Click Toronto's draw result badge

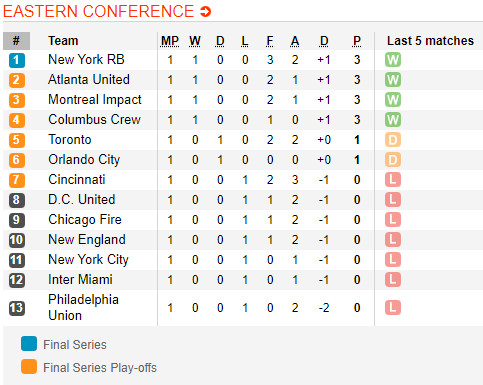pos(393,140)
